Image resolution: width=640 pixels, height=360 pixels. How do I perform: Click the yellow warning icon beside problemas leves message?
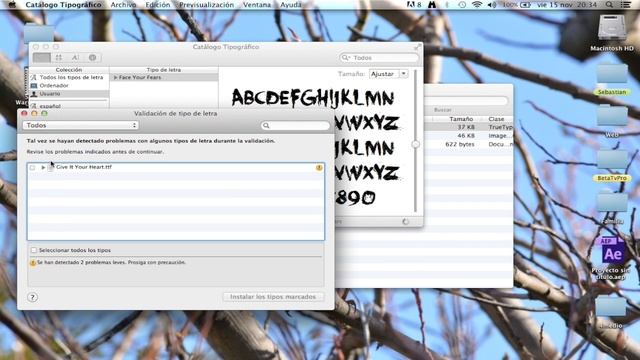tap(33, 263)
